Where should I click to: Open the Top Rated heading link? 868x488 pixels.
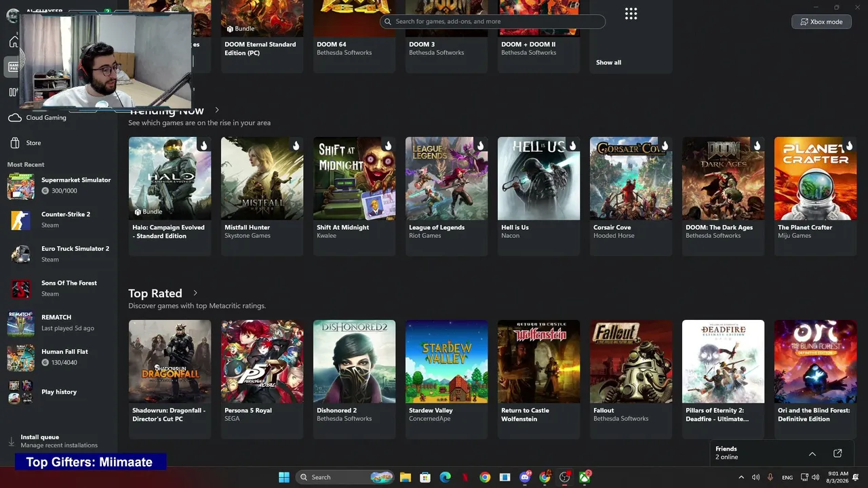tap(155, 293)
